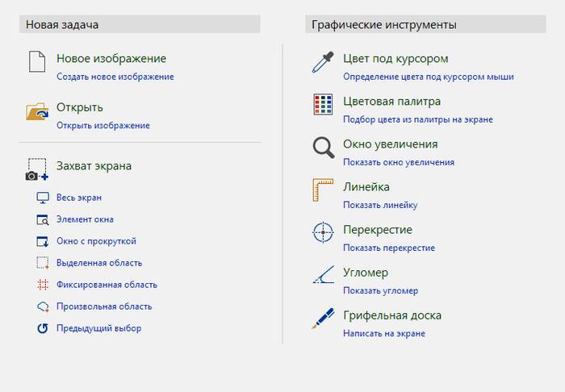Choose 'Фиксированная область' capture mode
Screen dimensions: 565x392
(107, 285)
